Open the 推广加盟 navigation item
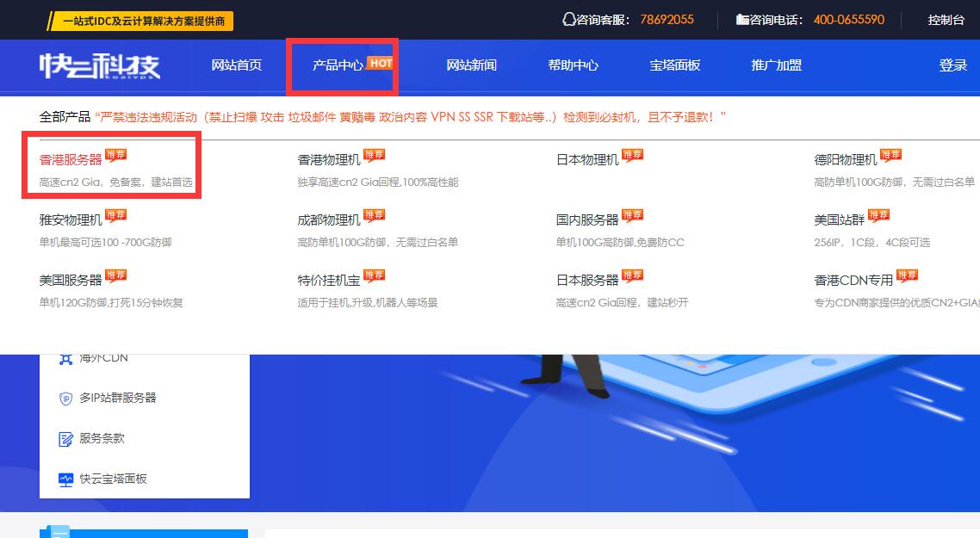The width and height of the screenshot is (980, 538). point(773,65)
